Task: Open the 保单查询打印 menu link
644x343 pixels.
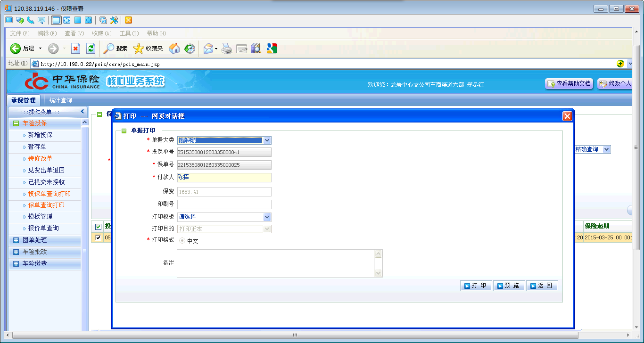Action: [47, 205]
